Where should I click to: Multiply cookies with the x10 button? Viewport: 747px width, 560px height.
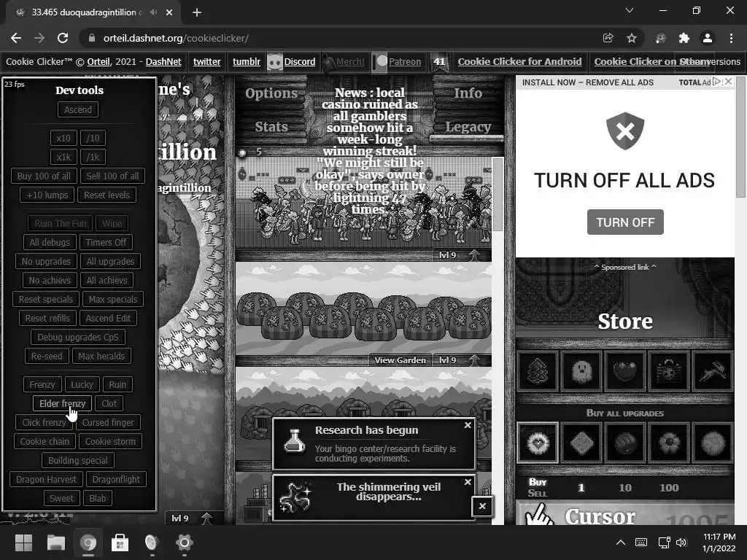pos(63,138)
